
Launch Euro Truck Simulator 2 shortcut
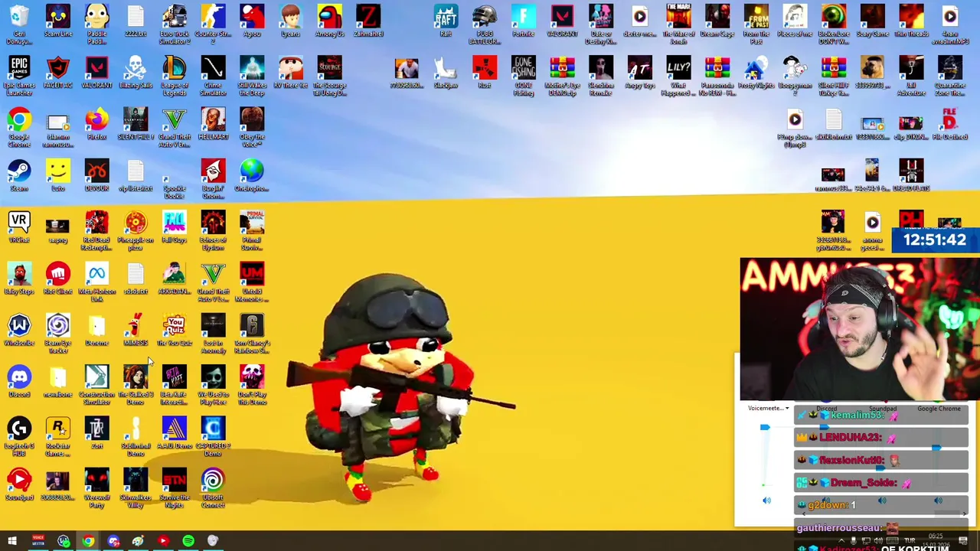click(x=175, y=24)
